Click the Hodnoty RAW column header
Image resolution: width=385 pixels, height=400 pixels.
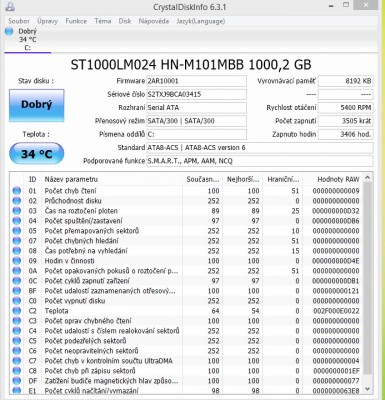click(x=333, y=179)
